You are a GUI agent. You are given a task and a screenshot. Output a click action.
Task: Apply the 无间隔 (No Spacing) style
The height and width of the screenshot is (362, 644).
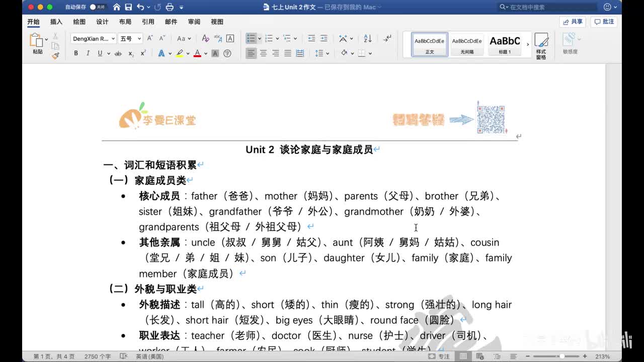coord(467,44)
